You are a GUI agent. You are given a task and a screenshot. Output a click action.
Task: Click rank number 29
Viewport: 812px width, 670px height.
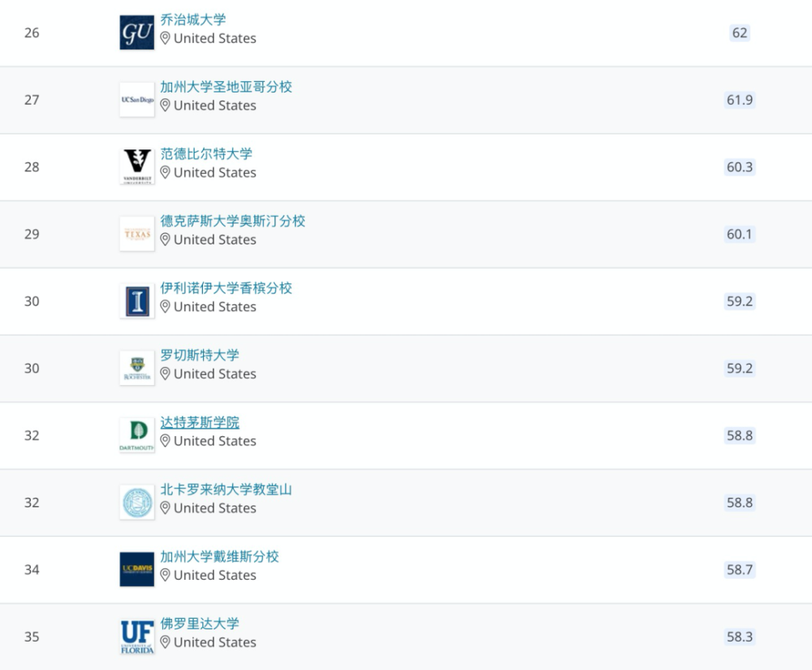tap(32, 234)
